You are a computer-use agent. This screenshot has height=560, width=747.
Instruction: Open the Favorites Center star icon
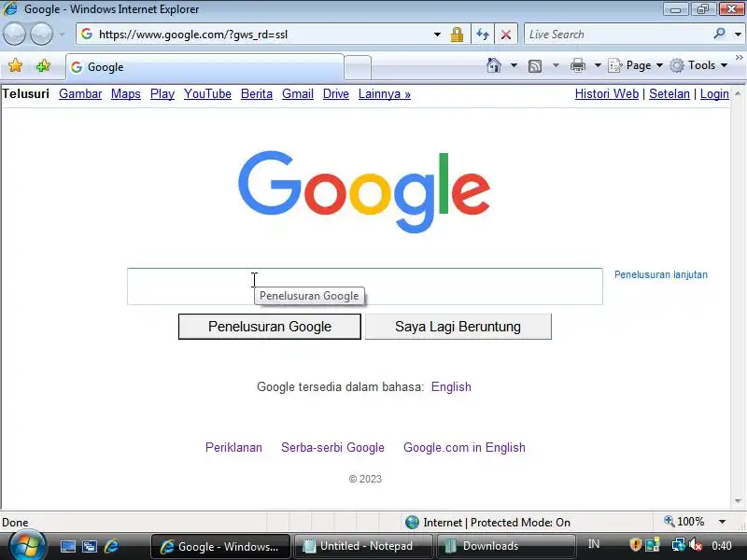point(15,65)
